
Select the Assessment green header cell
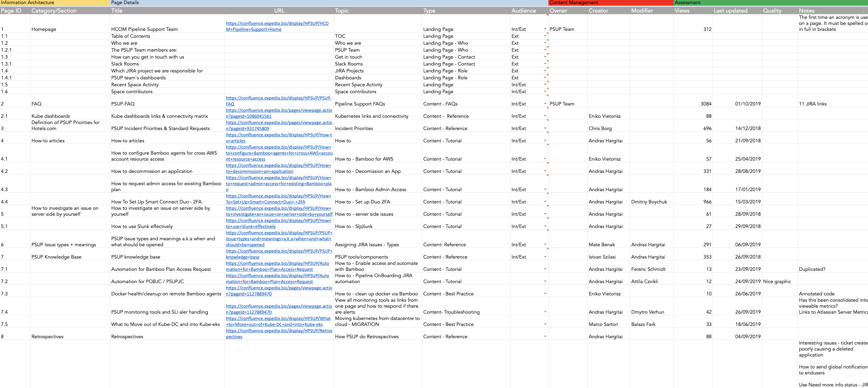[770, 3]
